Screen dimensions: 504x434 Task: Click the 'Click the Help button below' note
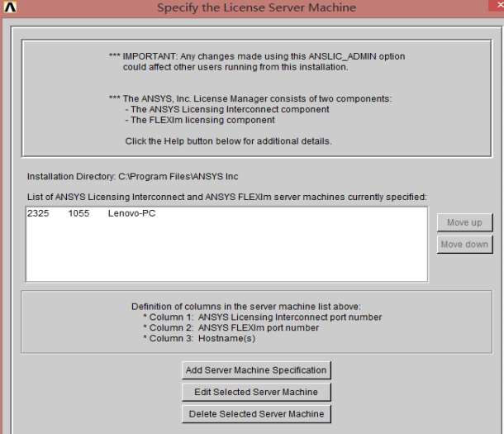pyautogui.click(x=228, y=141)
